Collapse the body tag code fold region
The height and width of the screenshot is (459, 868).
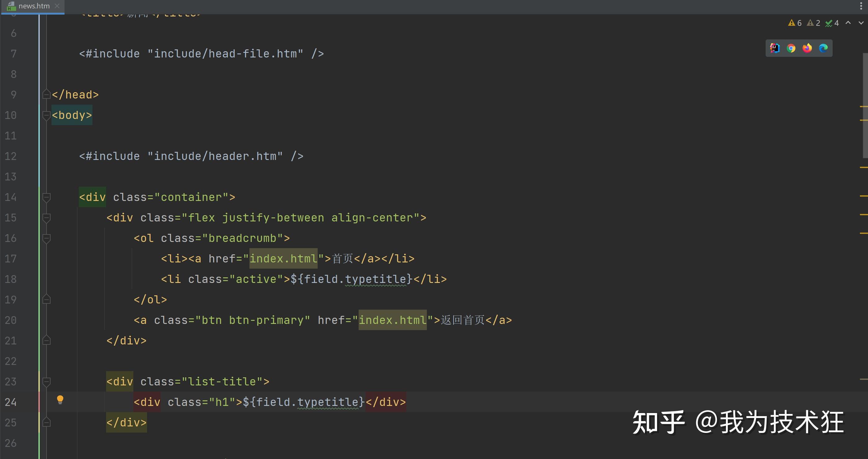click(x=47, y=116)
